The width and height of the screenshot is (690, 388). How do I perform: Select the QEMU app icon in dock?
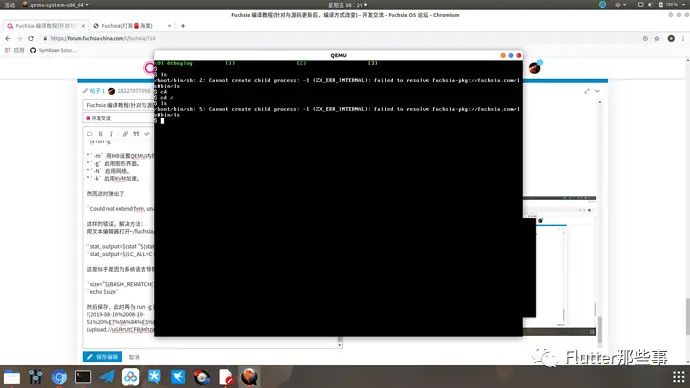(249, 377)
